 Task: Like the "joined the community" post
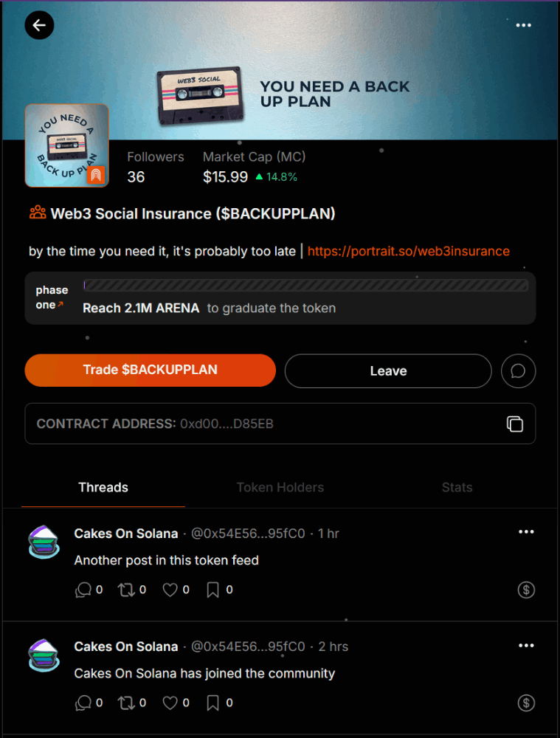click(x=170, y=703)
